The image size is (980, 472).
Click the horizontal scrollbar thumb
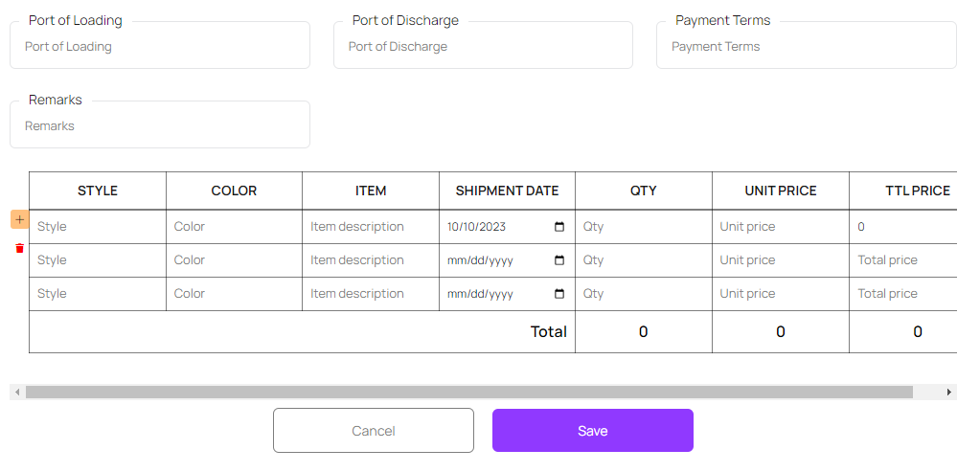tap(469, 392)
